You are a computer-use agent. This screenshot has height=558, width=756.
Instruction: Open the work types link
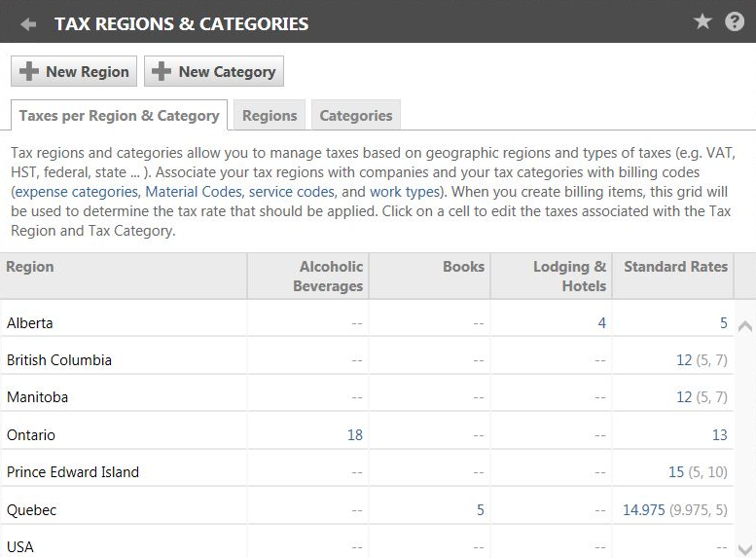click(406, 192)
